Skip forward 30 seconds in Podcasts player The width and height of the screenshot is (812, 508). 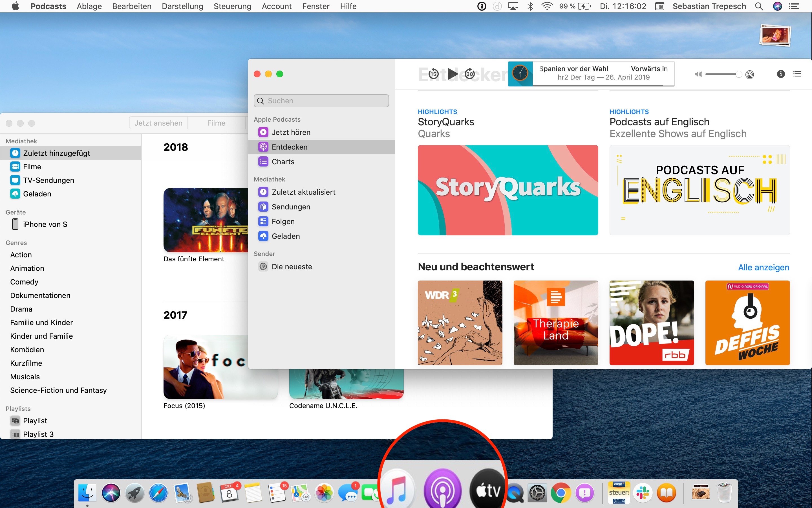(x=470, y=74)
